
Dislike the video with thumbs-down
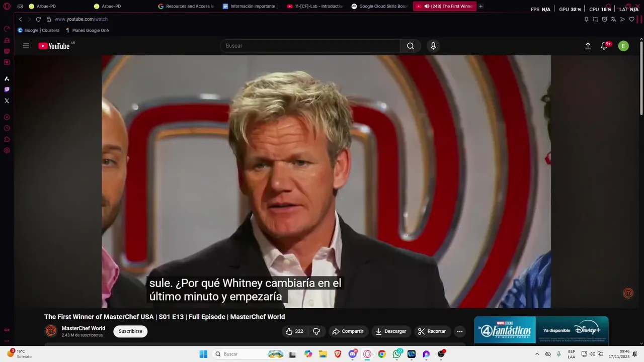[x=316, y=331]
